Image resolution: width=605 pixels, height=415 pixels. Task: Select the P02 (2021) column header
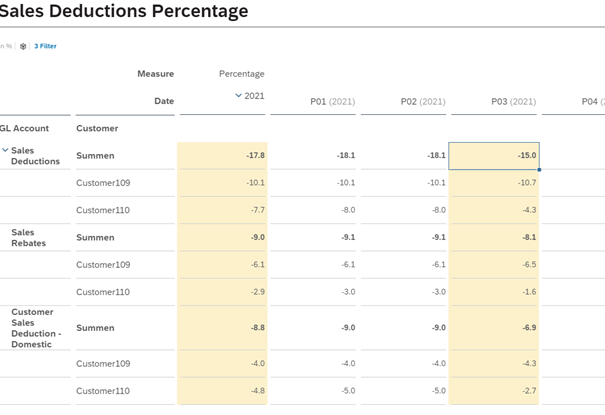[x=422, y=101]
